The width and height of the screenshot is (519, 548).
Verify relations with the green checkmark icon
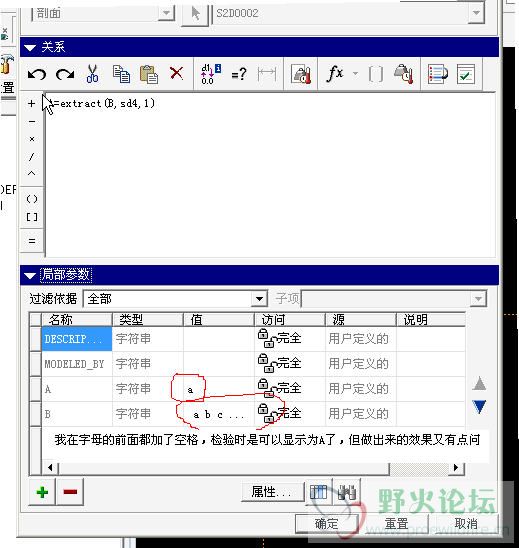(466, 74)
